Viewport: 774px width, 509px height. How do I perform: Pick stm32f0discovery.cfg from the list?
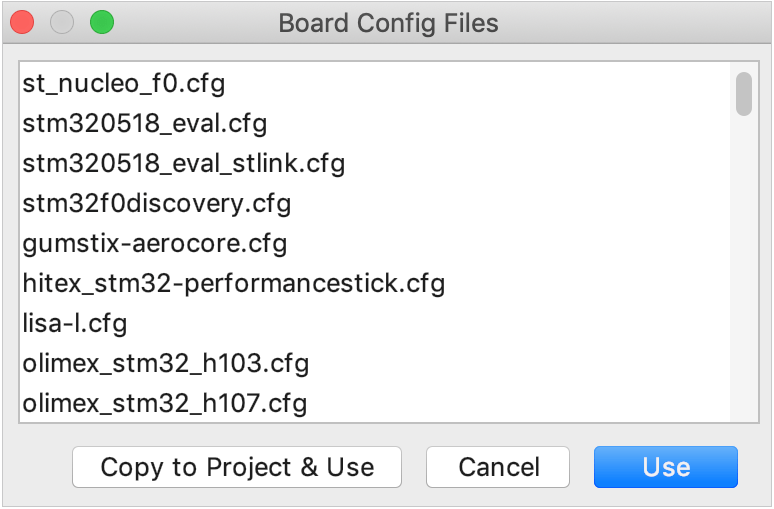[157, 203]
